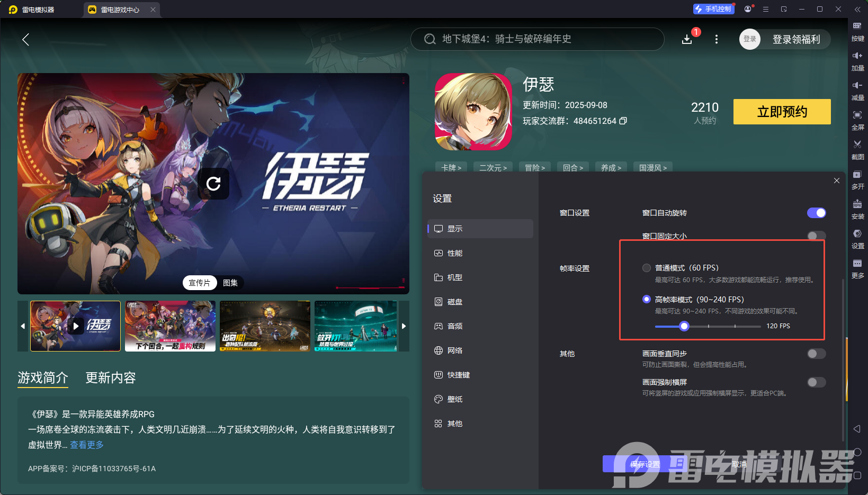
Task: Click 登录领福利 button
Action: coord(796,39)
